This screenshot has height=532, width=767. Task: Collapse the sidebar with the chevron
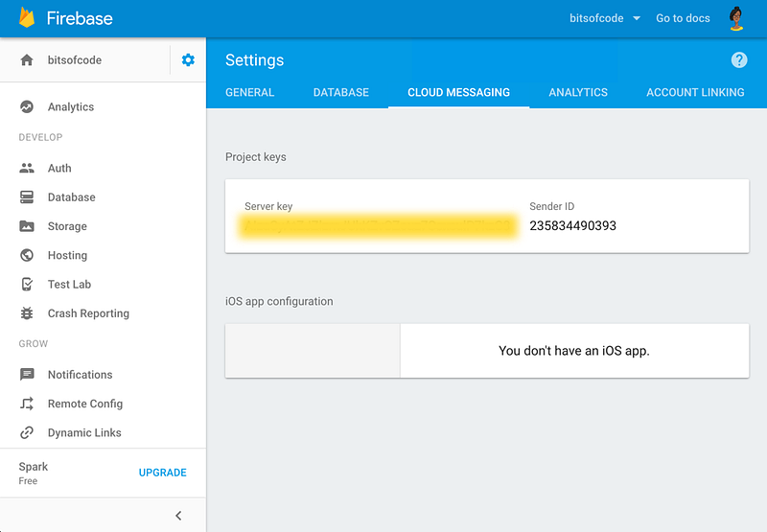click(178, 516)
